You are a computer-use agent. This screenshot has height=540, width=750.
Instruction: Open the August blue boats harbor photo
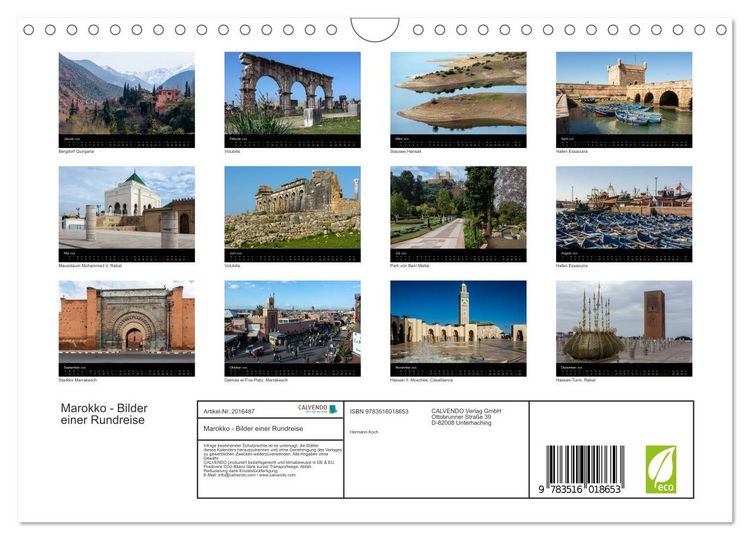(x=624, y=207)
